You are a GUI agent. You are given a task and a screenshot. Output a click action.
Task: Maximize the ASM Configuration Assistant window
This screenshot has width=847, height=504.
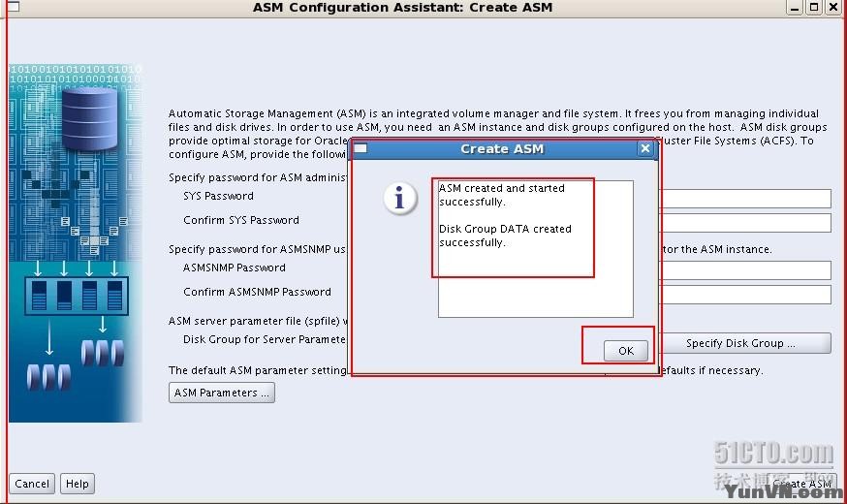[x=813, y=7]
